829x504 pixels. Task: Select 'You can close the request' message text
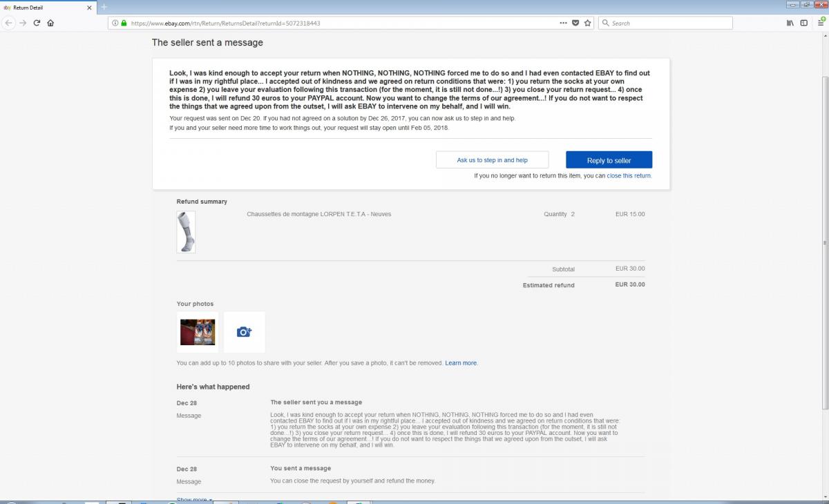point(352,481)
